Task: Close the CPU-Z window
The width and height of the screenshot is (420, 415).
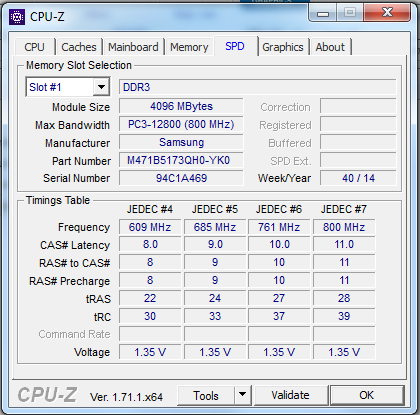Action: pos(387,13)
